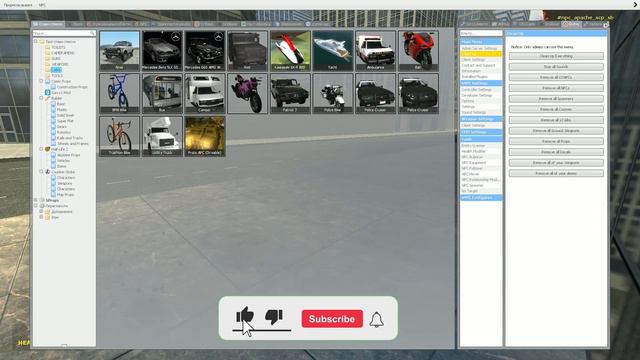The height and width of the screenshot is (360, 640).
Task: Select the GUNS folder in tree
Action: click(x=56, y=59)
